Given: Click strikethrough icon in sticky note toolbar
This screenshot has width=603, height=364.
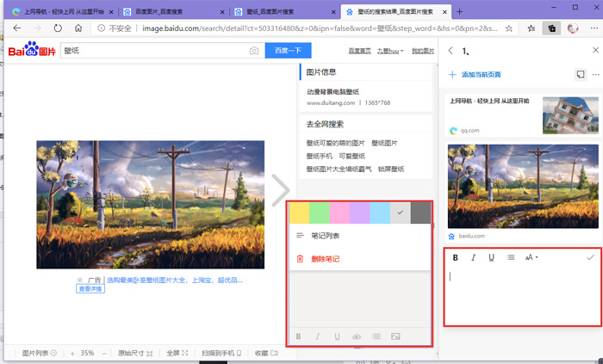Looking at the screenshot, I should tap(357, 336).
